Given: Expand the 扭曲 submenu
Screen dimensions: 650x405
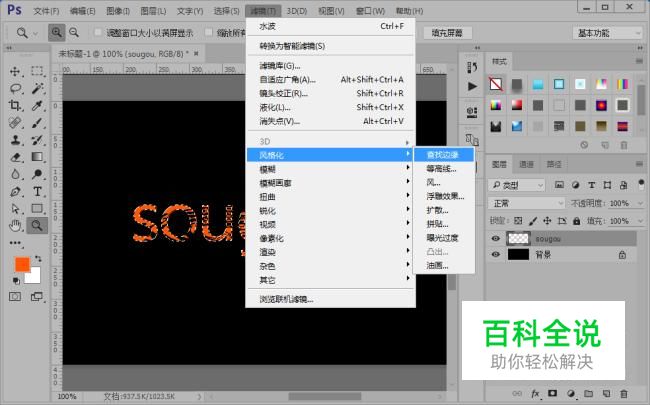Looking at the screenshot, I should pos(330,197).
